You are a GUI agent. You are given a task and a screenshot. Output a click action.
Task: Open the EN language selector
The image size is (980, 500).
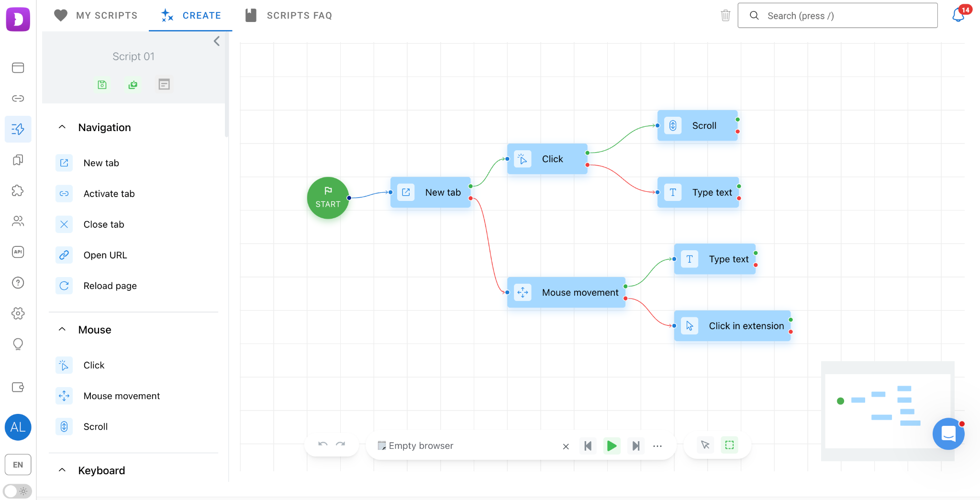click(x=18, y=465)
